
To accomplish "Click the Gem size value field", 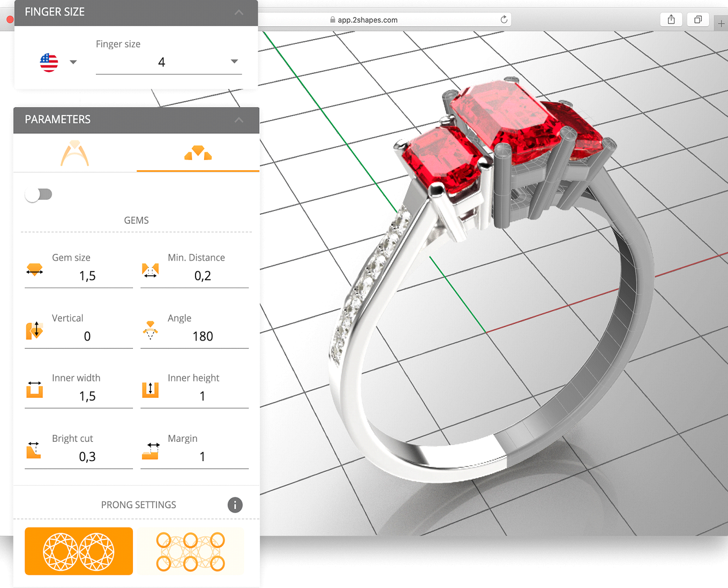I will (x=88, y=276).
